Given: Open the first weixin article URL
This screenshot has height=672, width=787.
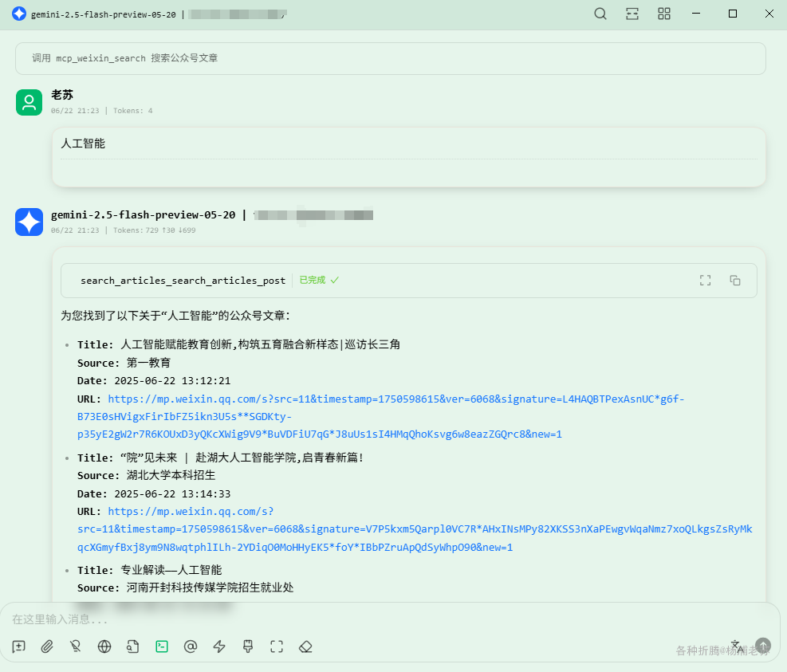Looking at the screenshot, I should (380, 417).
